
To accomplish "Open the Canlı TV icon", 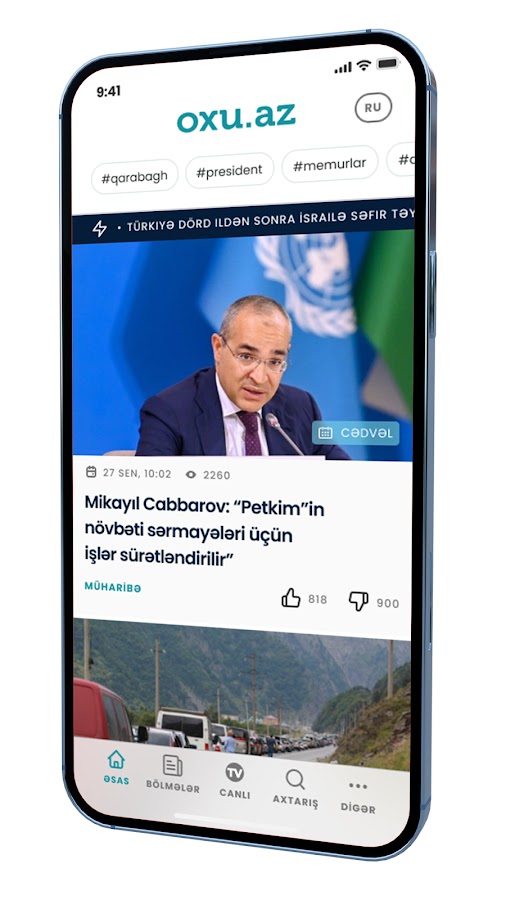I will click(234, 772).
